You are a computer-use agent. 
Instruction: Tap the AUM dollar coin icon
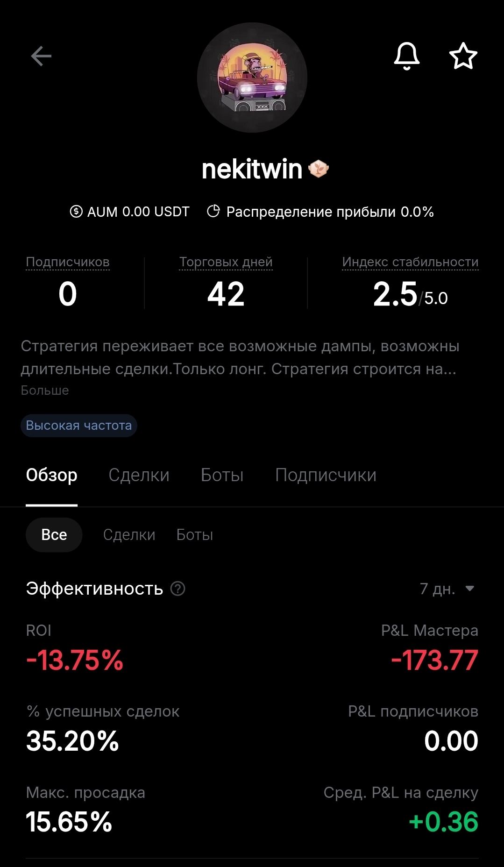(76, 212)
